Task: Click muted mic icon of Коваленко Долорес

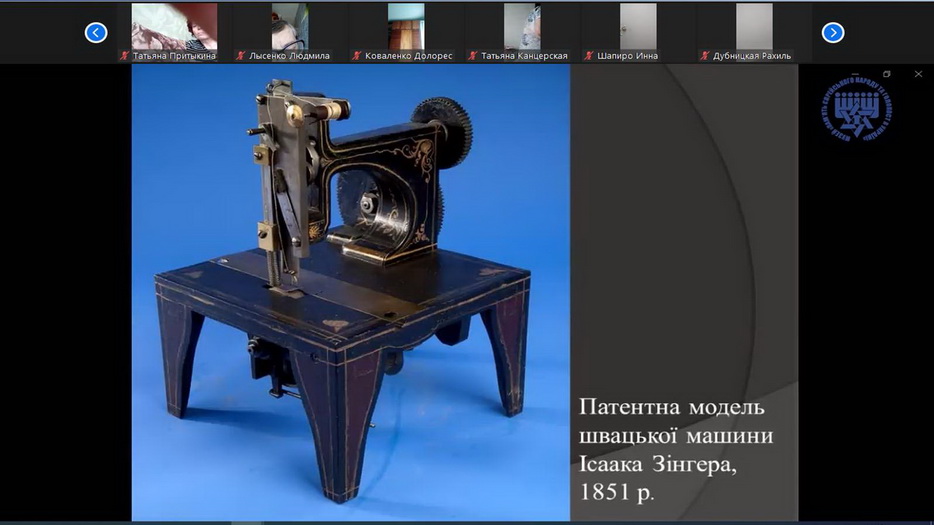Action: click(356, 56)
